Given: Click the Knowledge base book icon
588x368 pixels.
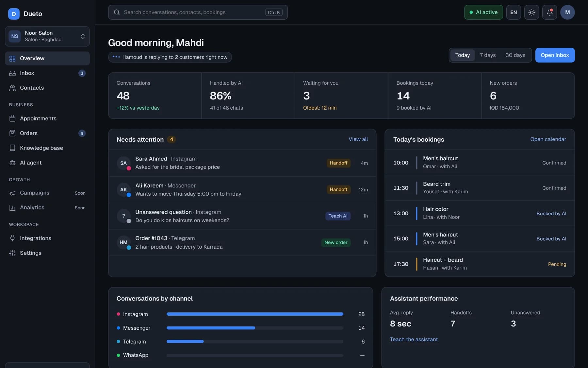Looking at the screenshot, I should click(12, 148).
